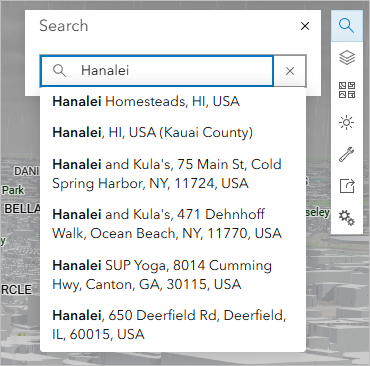370x366 pixels.
Task: Pick Hanalei SUP Yoga, Canton, GA
Action: (x=173, y=275)
